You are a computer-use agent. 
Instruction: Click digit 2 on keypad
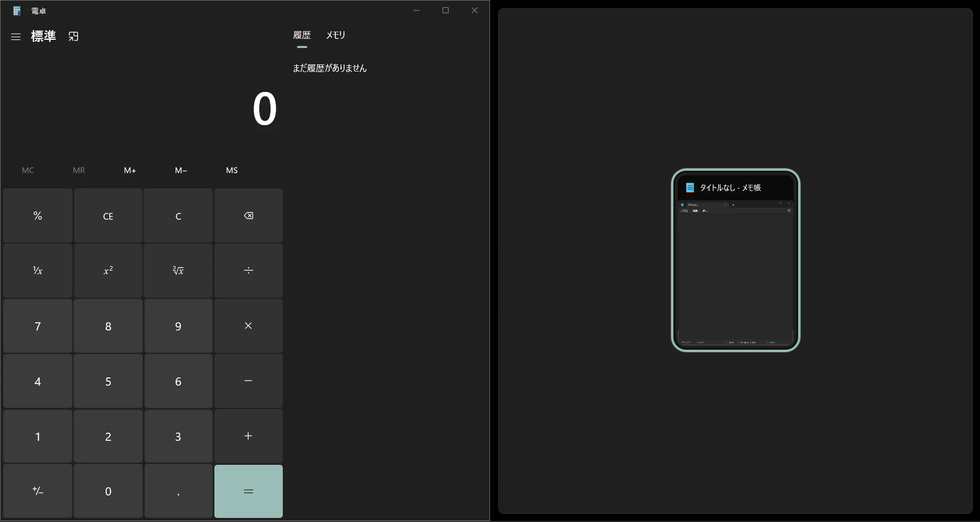pyautogui.click(x=108, y=436)
